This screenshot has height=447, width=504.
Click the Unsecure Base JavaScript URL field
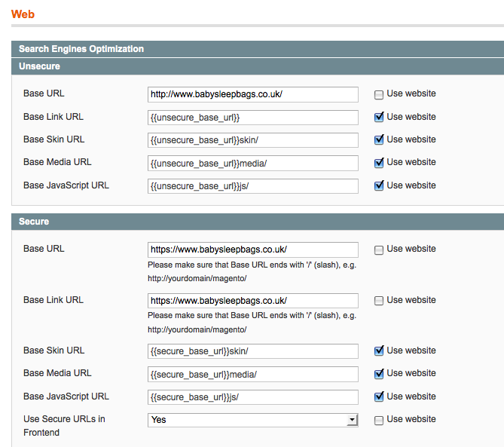pyautogui.click(x=253, y=186)
